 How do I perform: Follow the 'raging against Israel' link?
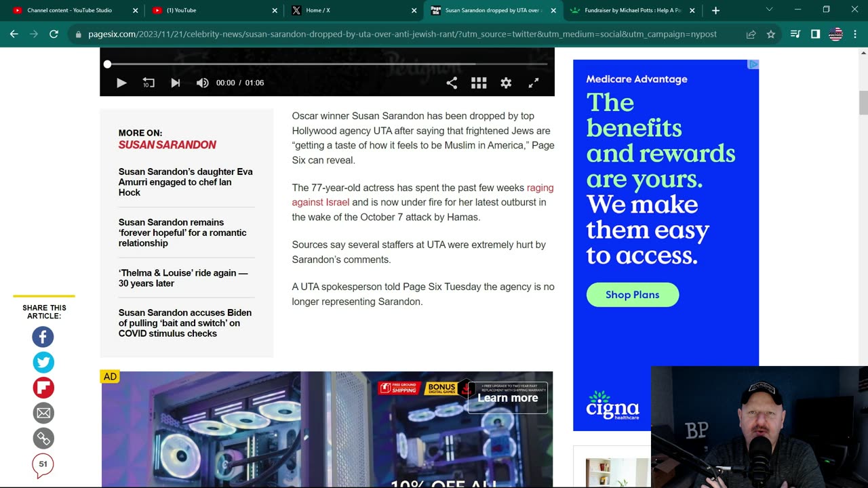(x=422, y=195)
